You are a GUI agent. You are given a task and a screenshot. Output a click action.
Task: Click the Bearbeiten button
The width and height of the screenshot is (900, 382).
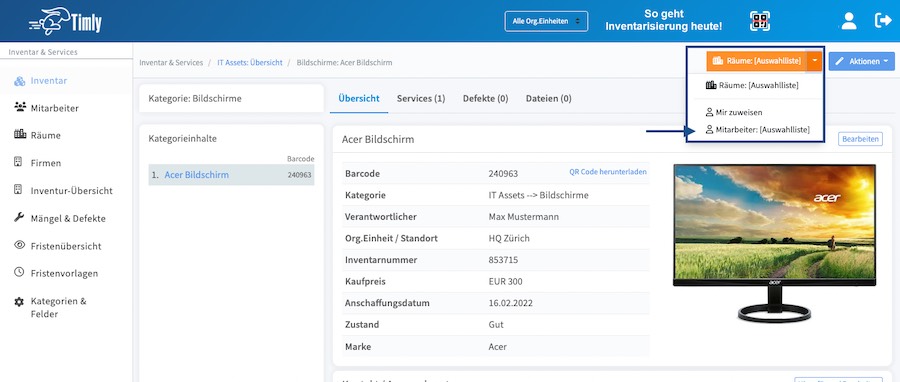pyautogui.click(x=860, y=139)
